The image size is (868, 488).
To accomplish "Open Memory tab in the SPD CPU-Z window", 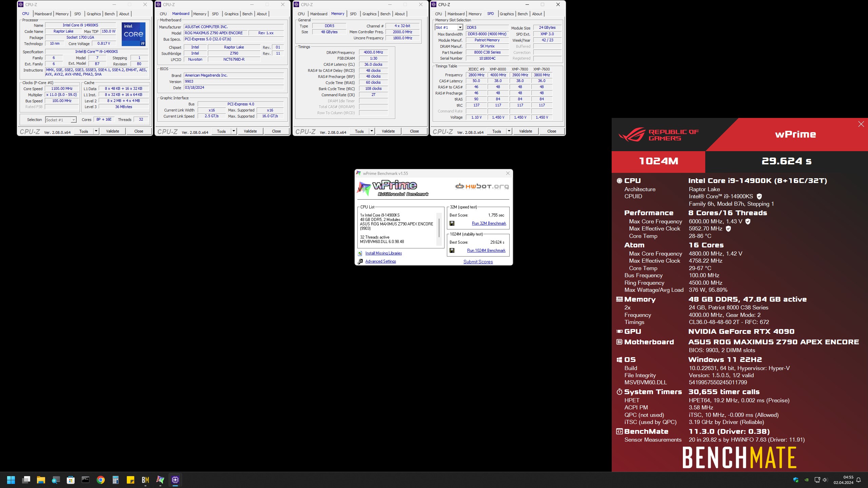I will coord(475,14).
